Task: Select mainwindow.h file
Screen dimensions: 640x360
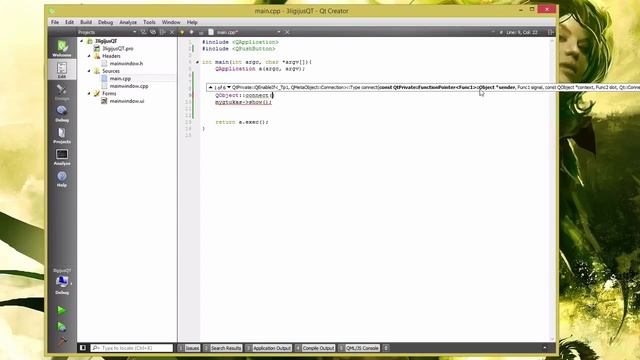Action: pyautogui.click(x=126, y=63)
